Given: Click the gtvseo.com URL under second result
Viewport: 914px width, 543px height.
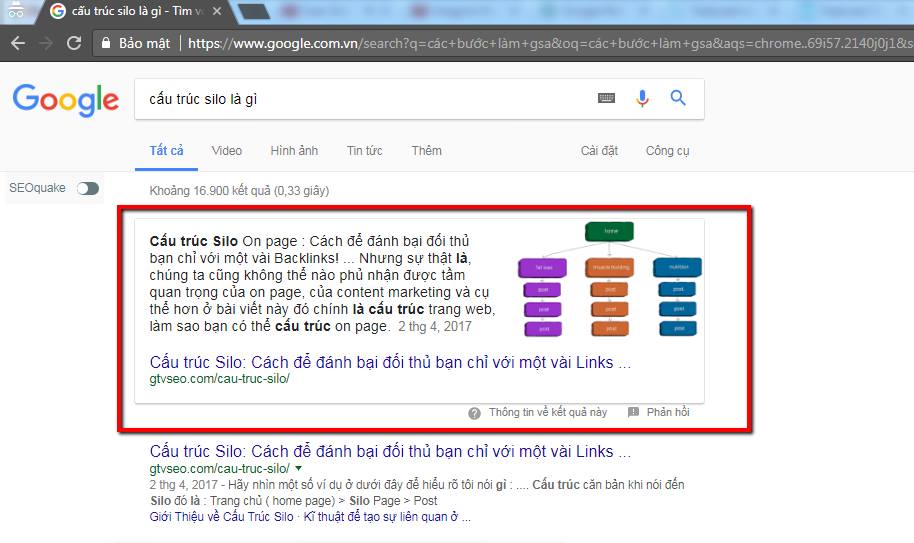Looking at the screenshot, I should pyautogui.click(x=220, y=468).
